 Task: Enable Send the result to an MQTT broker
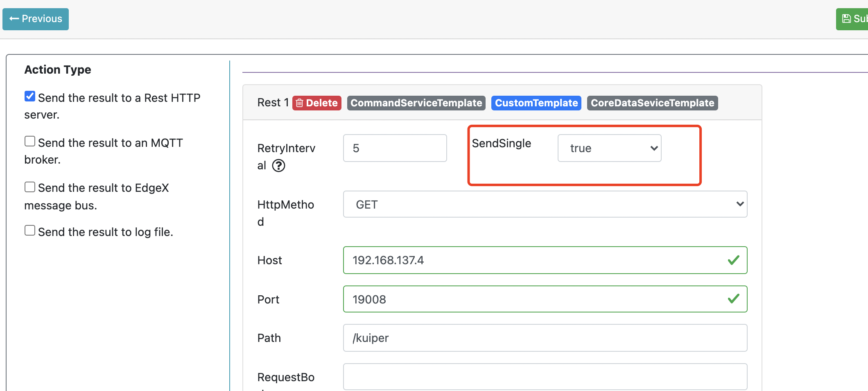29,141
